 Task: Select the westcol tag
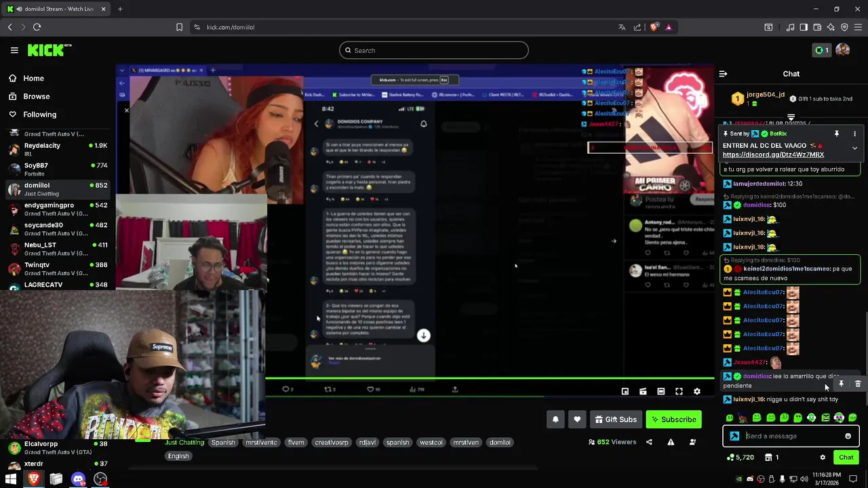pyautogui.click(x=431, y=443)
